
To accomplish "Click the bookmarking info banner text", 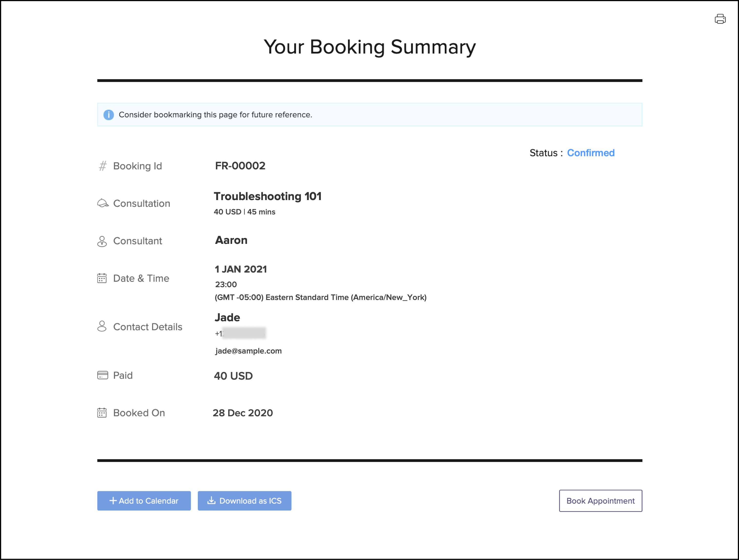I will [215, 115].
